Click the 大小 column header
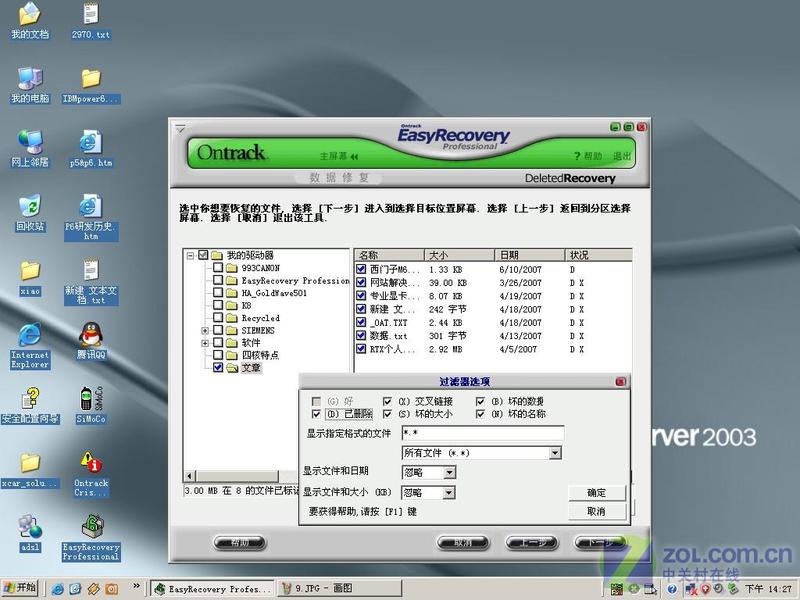The image size is (800, 600). pos(459,255)
